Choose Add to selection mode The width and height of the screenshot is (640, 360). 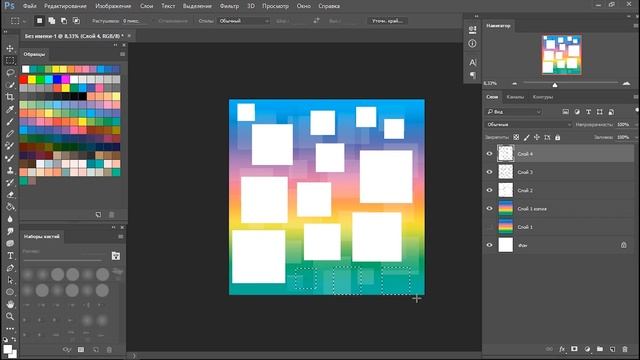[52, 20]
